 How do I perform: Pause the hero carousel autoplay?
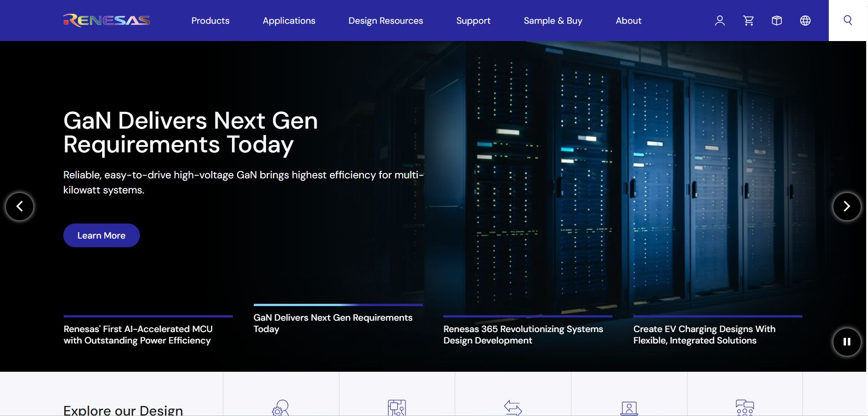pos(847,342)
